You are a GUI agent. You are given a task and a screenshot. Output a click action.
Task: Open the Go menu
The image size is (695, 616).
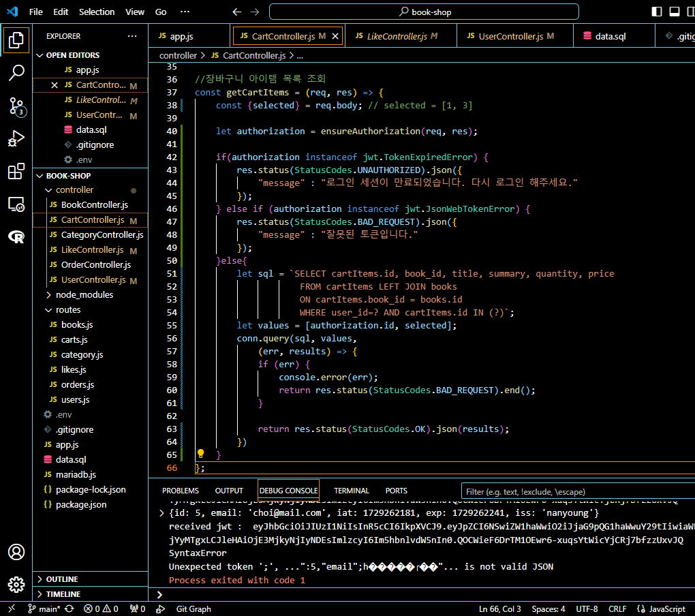[161, 12]
